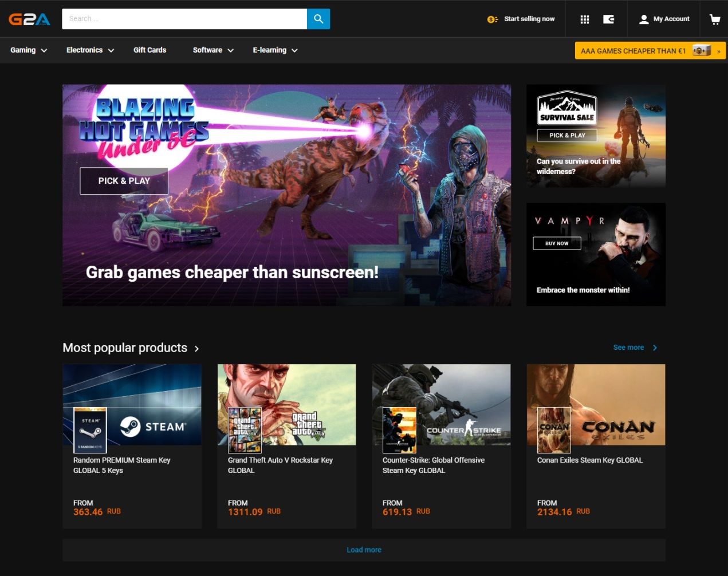Open the Conan Exiles product image
Screen dimensions: 728x576
click(596, 405)
